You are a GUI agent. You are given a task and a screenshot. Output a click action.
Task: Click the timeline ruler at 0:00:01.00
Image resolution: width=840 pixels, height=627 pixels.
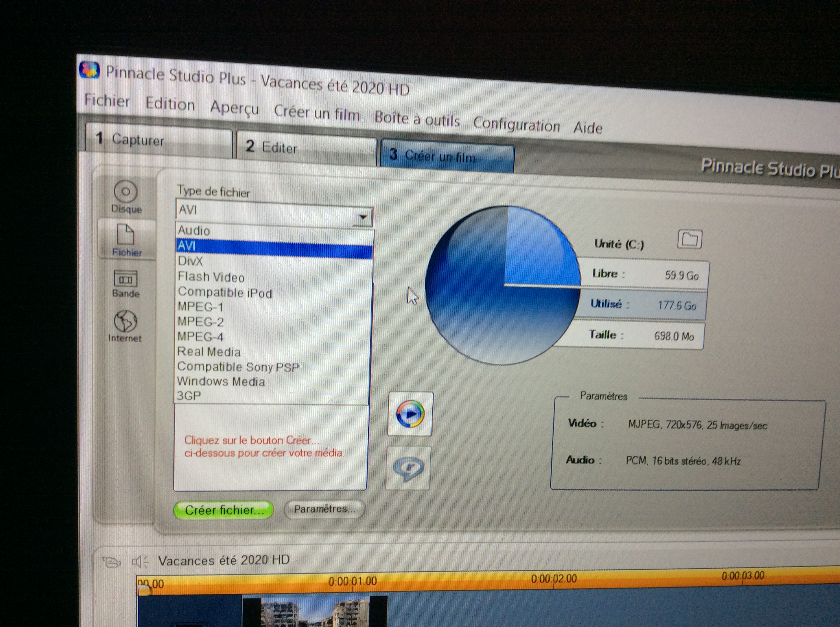pos(352,581)
